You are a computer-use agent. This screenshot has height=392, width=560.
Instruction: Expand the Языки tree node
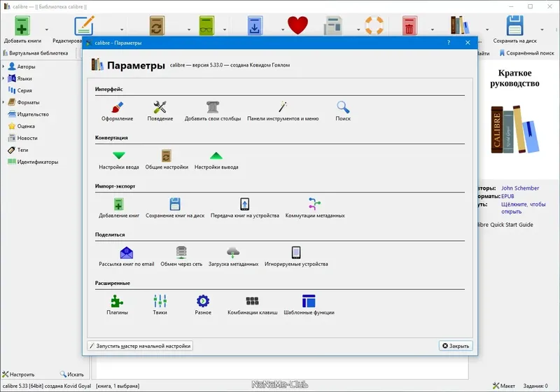tap(3, 78)
